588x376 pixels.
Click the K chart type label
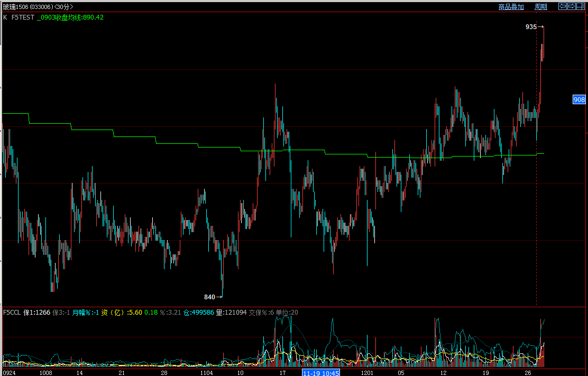(x=5, y=17)
